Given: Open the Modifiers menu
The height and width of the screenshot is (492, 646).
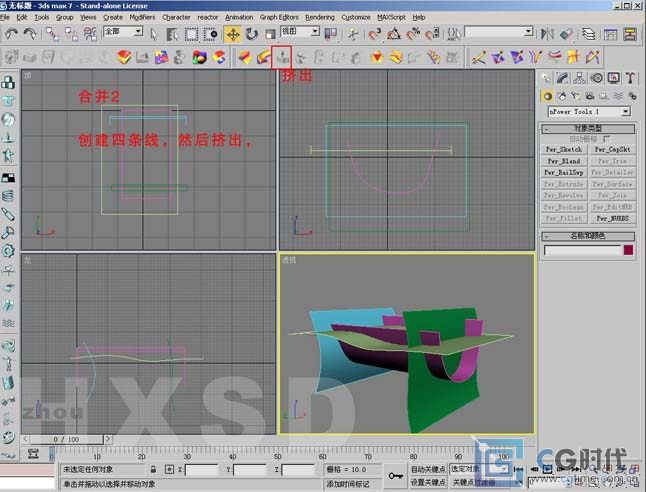Looking at the screenshot, I should point(142,17).
